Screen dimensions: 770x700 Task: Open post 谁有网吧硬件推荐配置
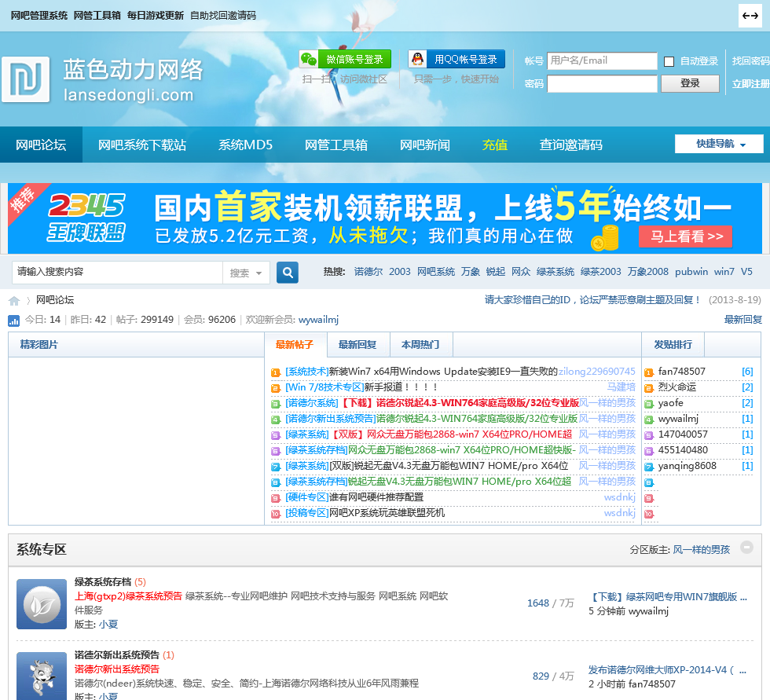point(376,497)
